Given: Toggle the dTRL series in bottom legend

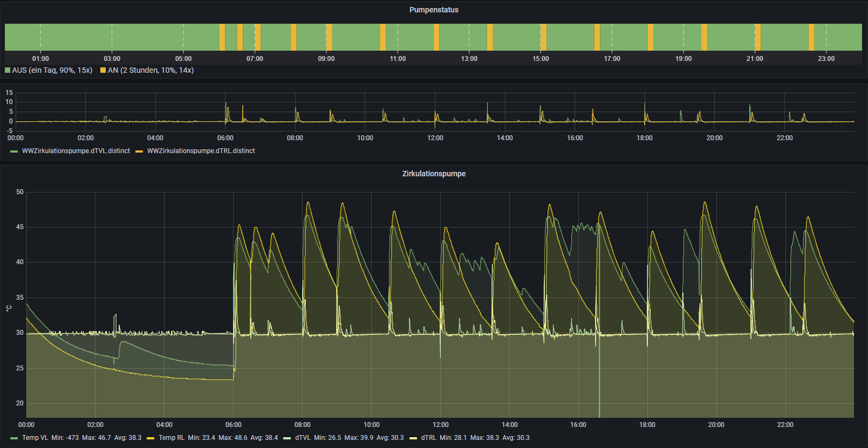Looking at the screenshot, I should click(x=428, y=438).
